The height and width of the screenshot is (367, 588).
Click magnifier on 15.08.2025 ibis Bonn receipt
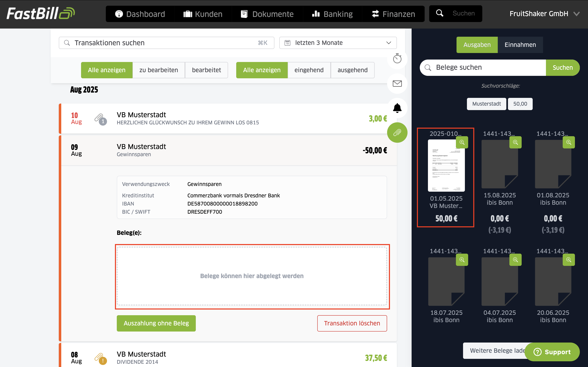click(x=515, y=142)
